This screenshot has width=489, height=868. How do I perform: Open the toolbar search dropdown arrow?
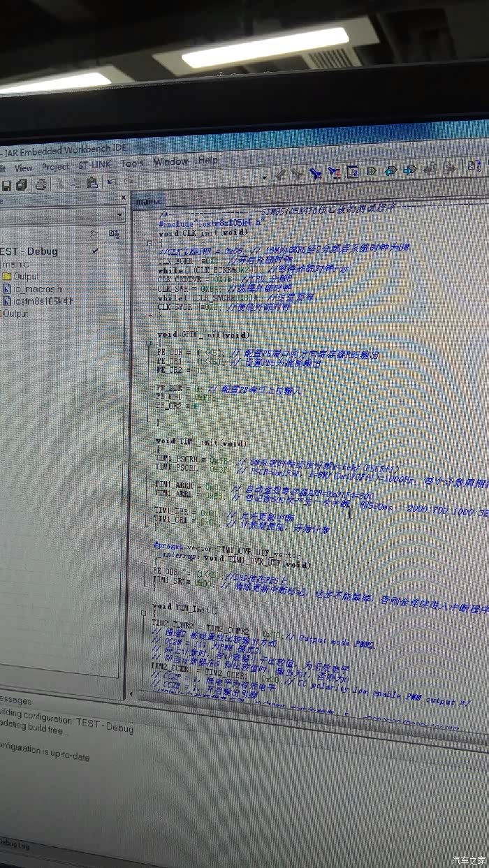265,177
